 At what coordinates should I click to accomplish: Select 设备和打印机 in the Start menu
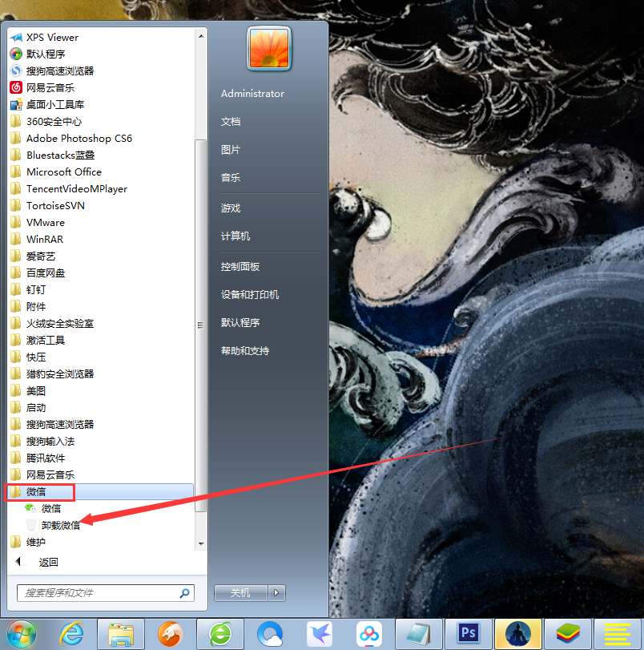click(250, 294)
